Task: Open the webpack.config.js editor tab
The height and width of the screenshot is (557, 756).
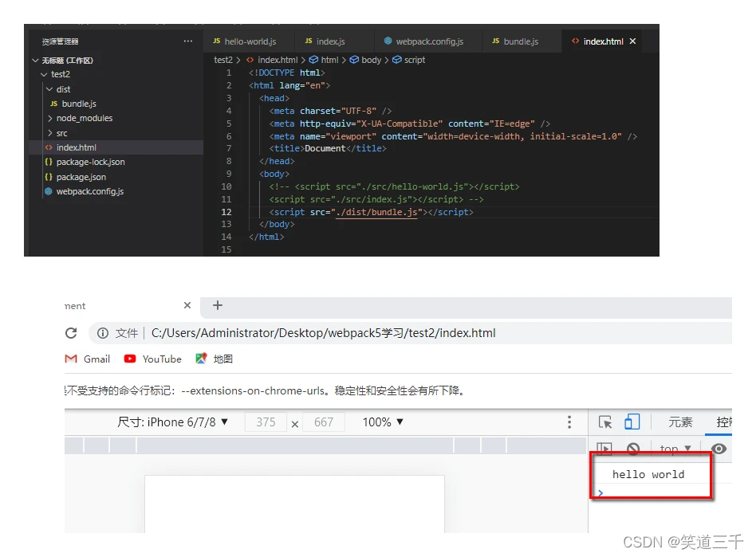Action: (423, 41)
